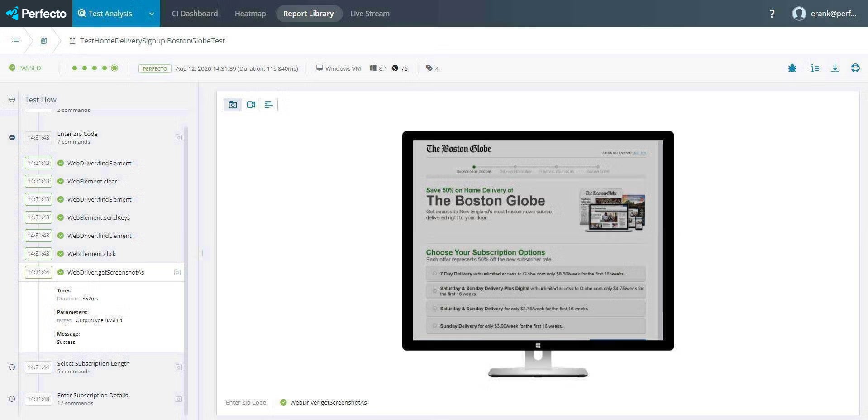Click the Enter Zip Code footer label

click(x=246, y=402)
